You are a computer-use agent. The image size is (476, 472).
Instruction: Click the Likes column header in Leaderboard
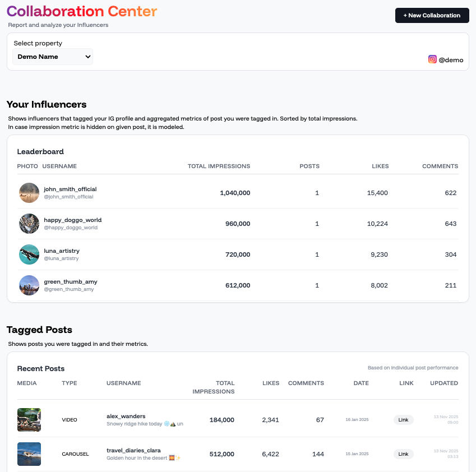click(x=380, y=166)
